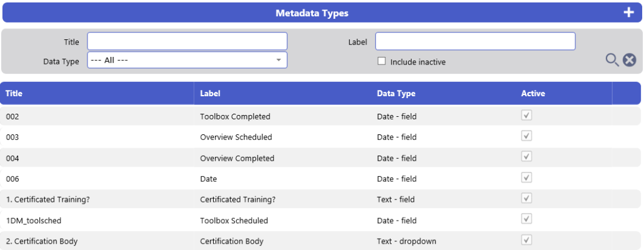The height and width of the screenshot is (250, 644).
Task: Select title '1DM_toolsched'
Action: (x=34, y=221)
